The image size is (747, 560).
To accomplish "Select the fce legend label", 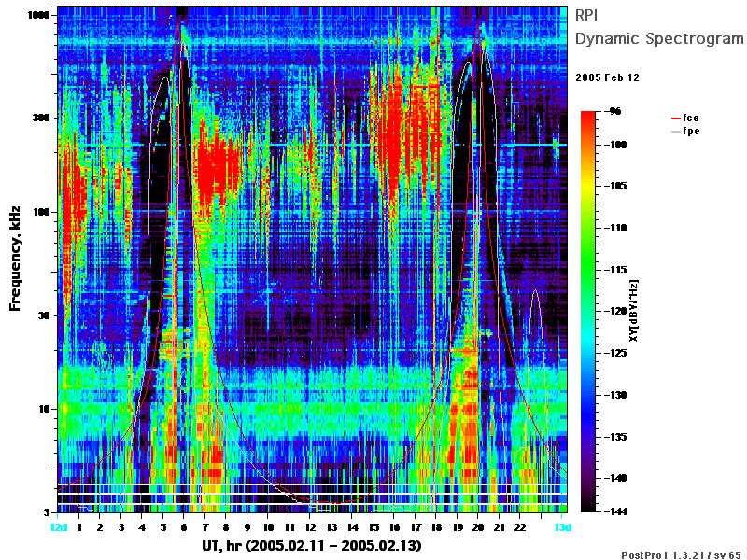I will [691, 118].
